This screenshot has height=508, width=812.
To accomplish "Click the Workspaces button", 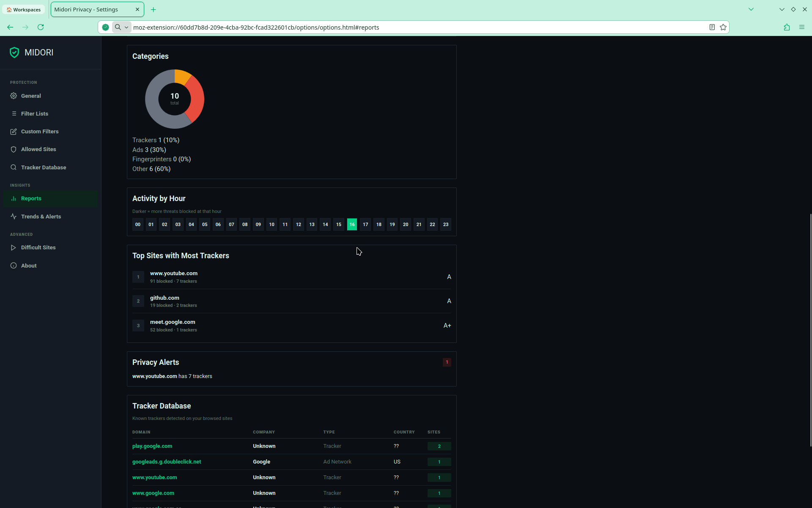I will [24, 9].
